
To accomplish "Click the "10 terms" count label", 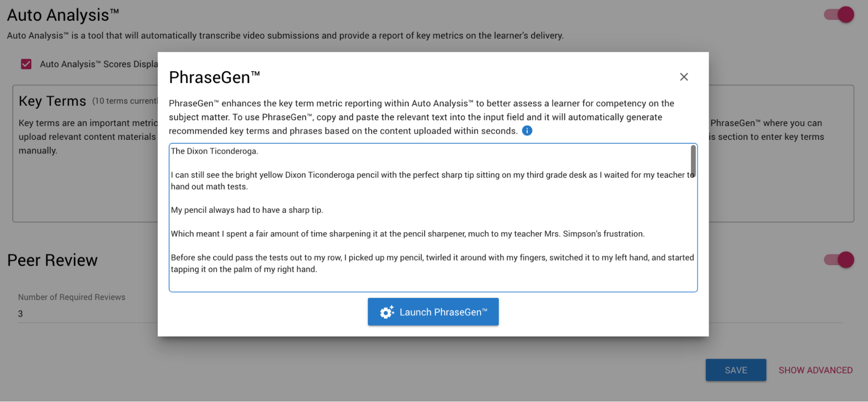I will (125, 101).
